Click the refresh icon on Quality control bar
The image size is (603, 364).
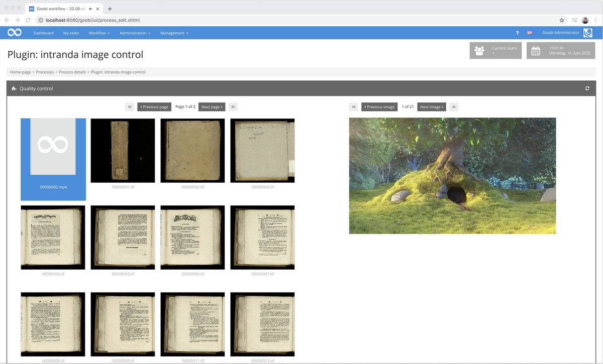coord(587,88)
